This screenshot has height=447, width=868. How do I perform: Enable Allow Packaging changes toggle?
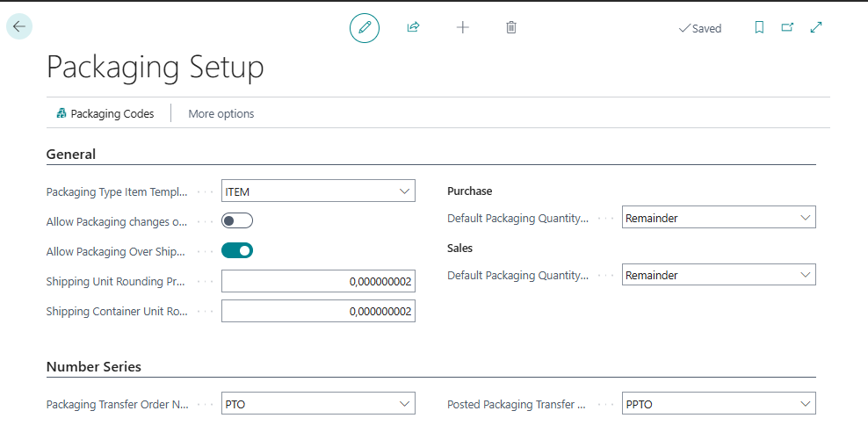(x=237, y=221)
